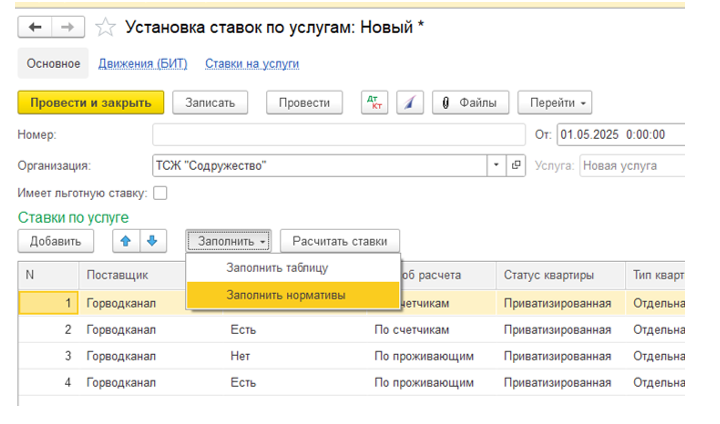This screenshot has width=720, height=424.
Task: Select Приватизированная cell in row 4
Action: [561, 382]
